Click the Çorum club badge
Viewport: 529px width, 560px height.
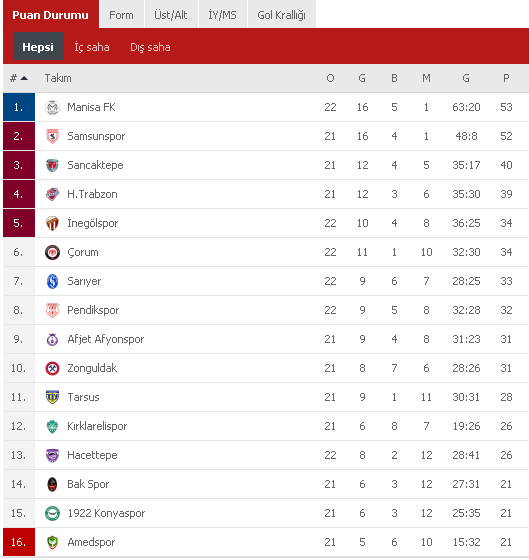52,252
